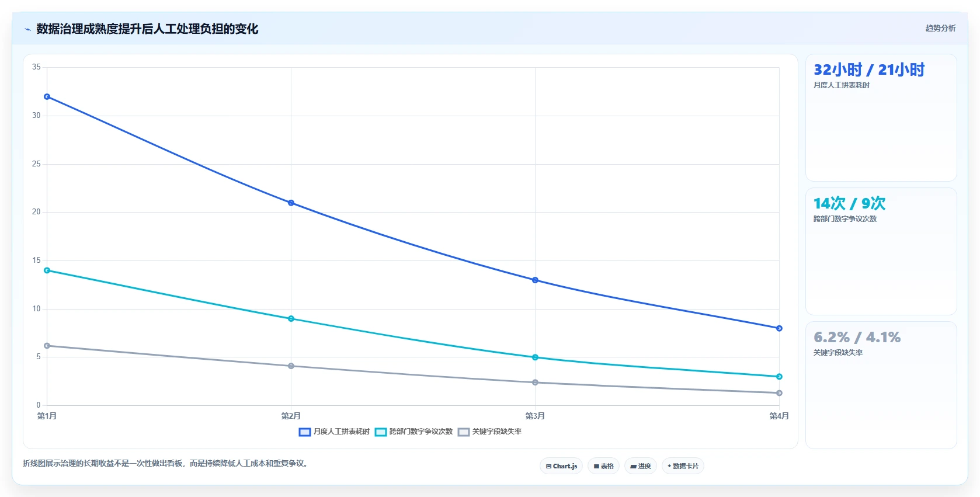Click the footer note starting with 折线图展示治理的长期收益
Image resolution: width=980 pixels, height=497 pixels.
pyautogui.click(x=166, y=464)
